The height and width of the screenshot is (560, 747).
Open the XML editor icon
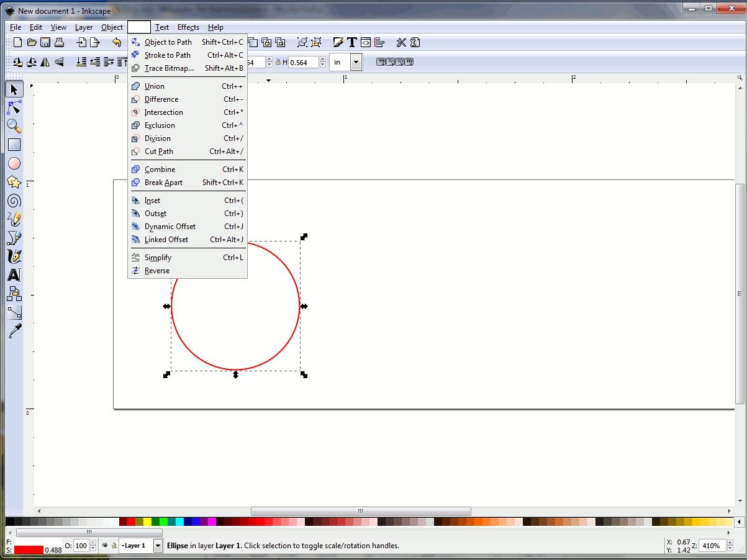tap(366, 42)
